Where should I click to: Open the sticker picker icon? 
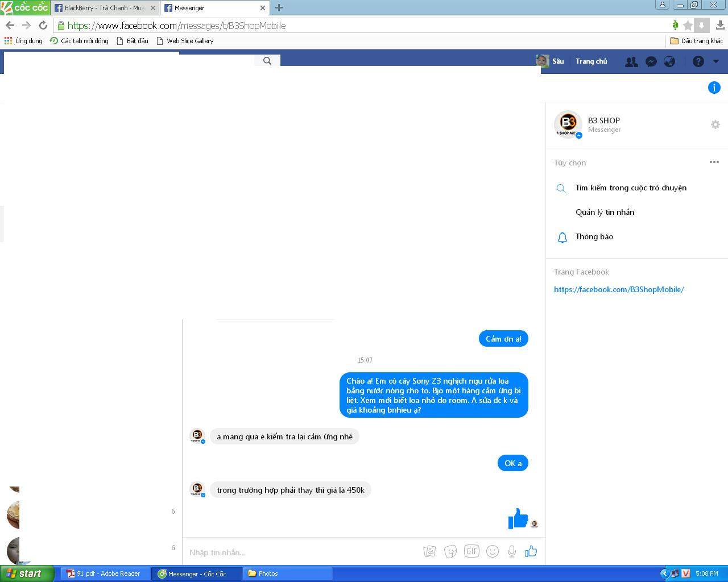tap(450, 551)
